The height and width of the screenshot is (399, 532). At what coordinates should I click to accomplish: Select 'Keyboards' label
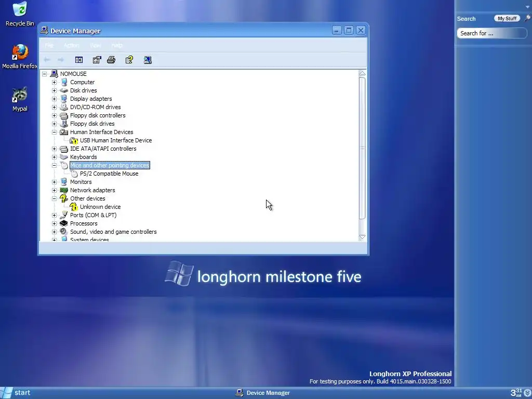(83, 157)
